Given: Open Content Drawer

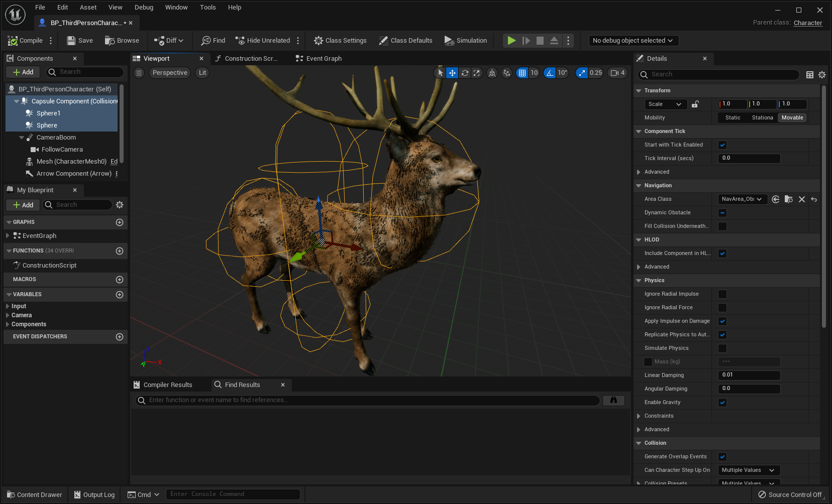Looking at the screenshot, I should 34,495.
